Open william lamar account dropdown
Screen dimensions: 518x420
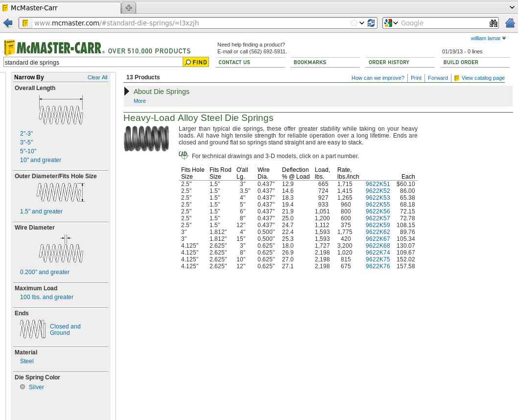click(x=488, y=38)
